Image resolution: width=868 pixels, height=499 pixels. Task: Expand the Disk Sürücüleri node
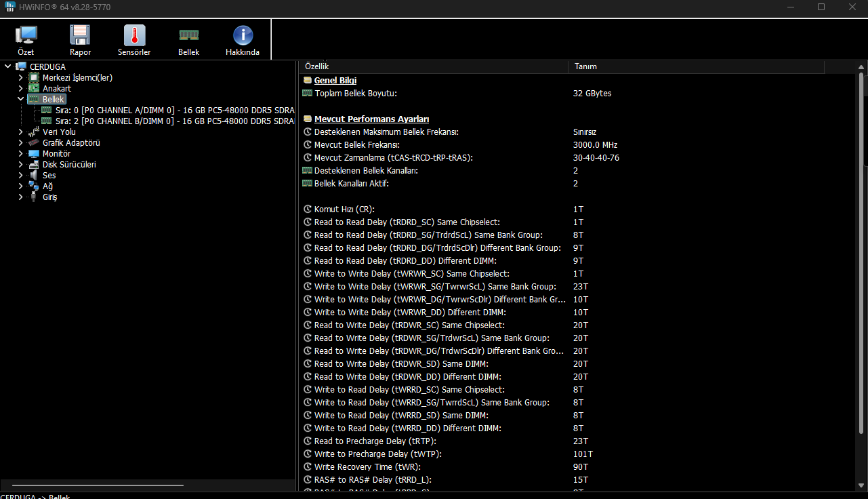[21, 164]
